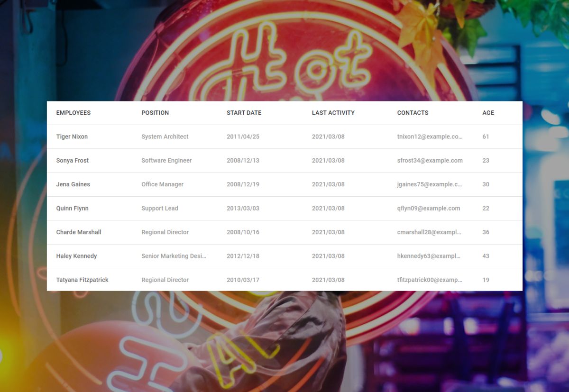Select Charde Marshall employee name
Viewport: 569px width, 392px height.
point(79,232)
